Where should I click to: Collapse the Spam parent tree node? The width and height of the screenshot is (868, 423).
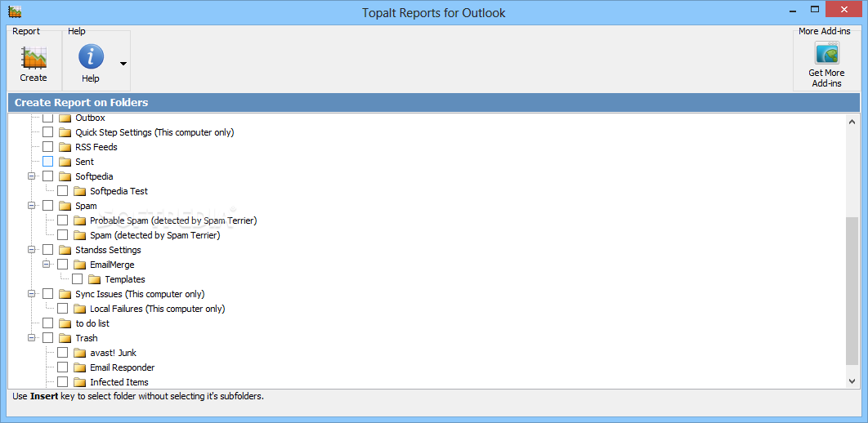click(32, 206)
